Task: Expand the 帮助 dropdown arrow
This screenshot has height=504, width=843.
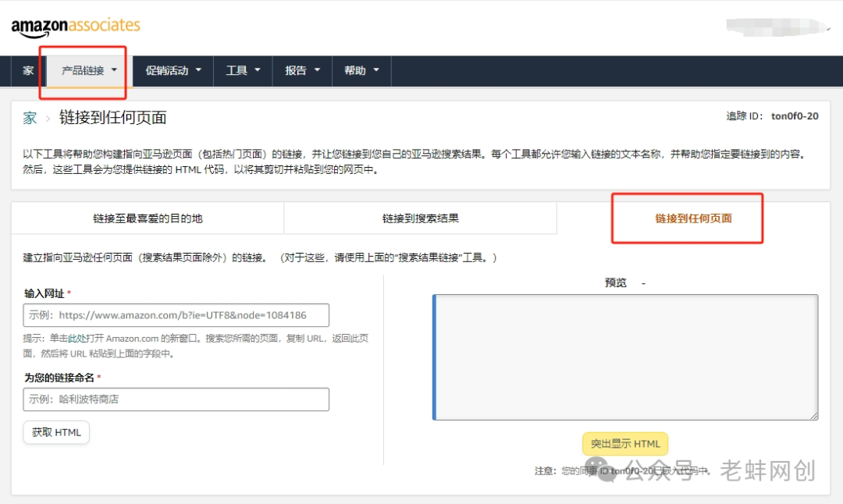Action: (376, 70)
